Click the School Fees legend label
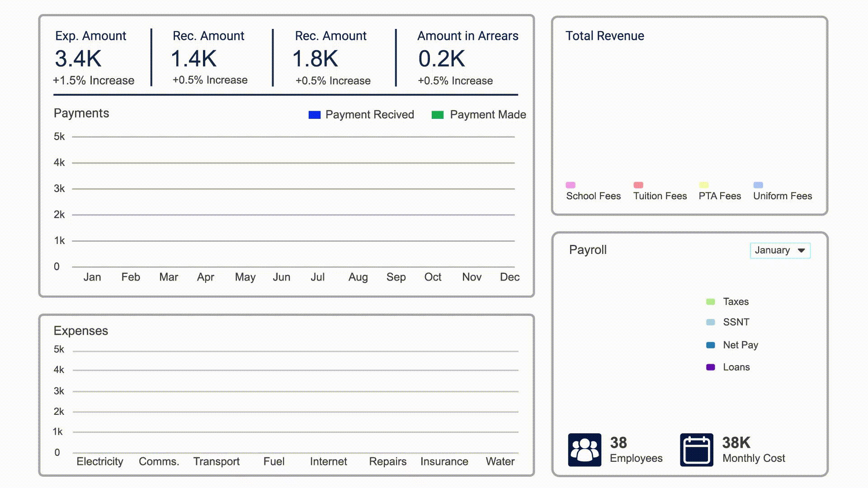 pos(594,196)
